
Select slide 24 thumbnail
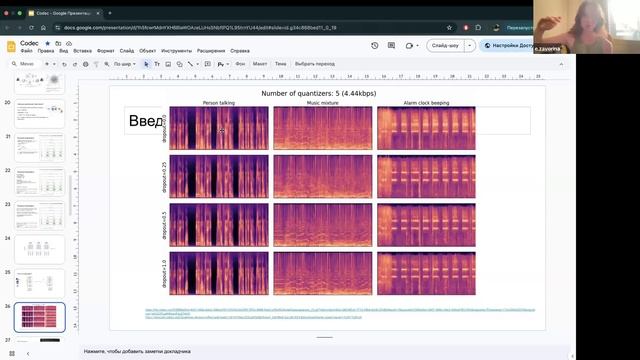point(40,249)
